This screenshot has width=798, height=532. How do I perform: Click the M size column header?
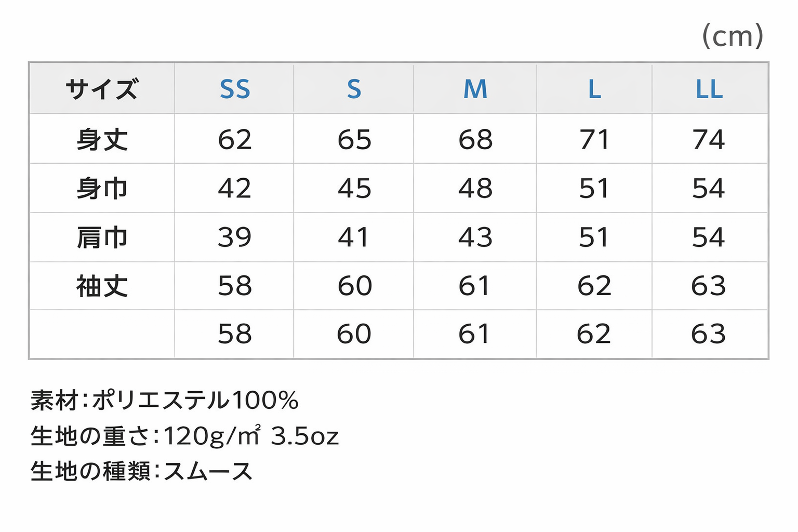(x=475, y=89)
